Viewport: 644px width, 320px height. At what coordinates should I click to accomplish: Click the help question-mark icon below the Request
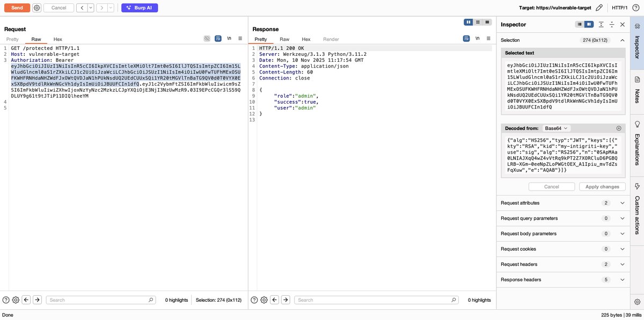[x=5, y=300]
